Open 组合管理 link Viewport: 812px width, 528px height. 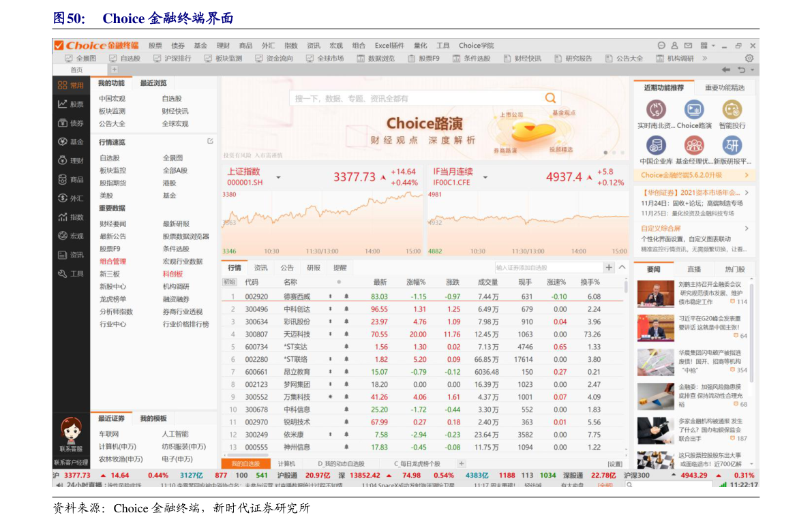113,262
